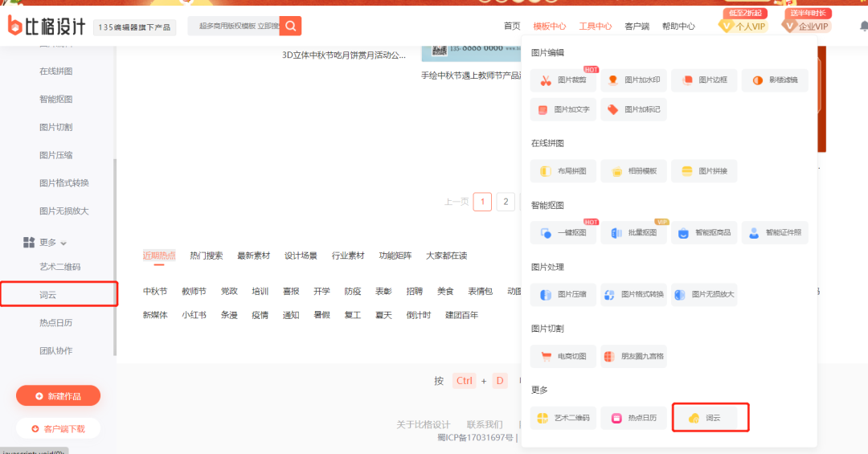Click the 新建作品 button
868x454 pixels.
pyautogui.click(x=58, y=396)
